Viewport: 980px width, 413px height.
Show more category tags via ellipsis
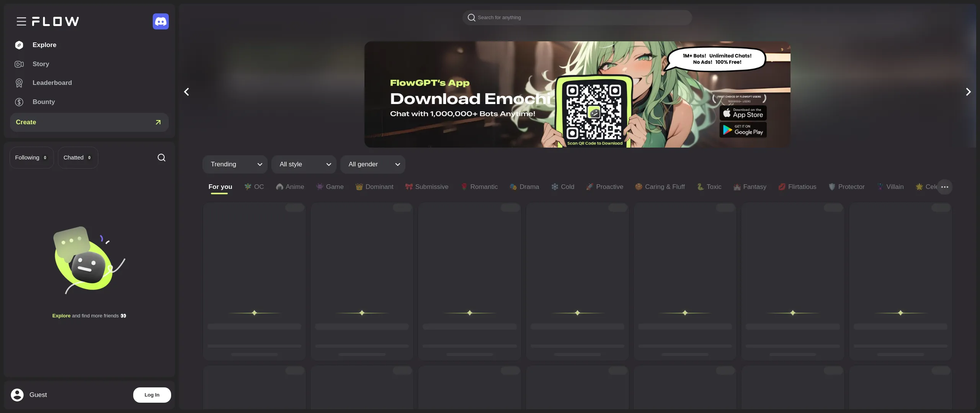coord(945,187)
